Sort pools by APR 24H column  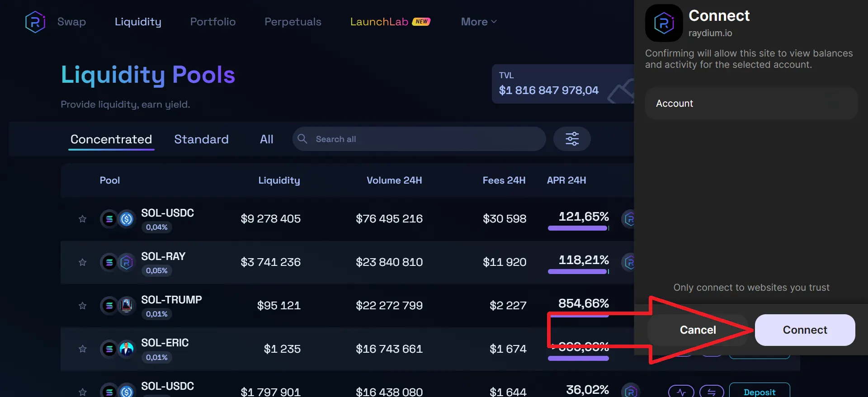(x=566, y=180)
